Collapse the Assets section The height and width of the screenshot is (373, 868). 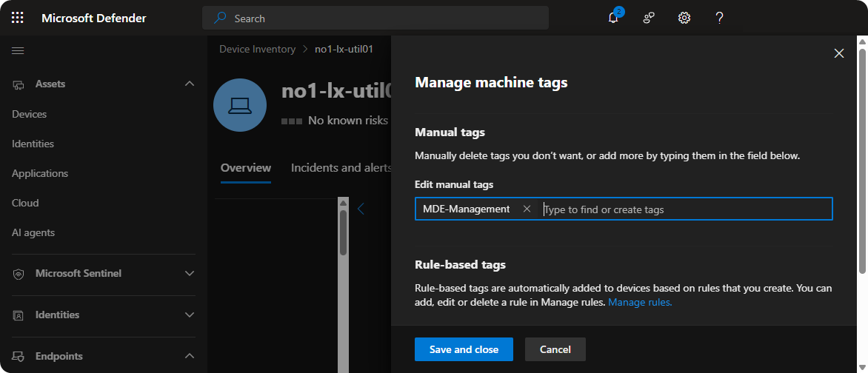pyautogui.click(x=189, y=84)
